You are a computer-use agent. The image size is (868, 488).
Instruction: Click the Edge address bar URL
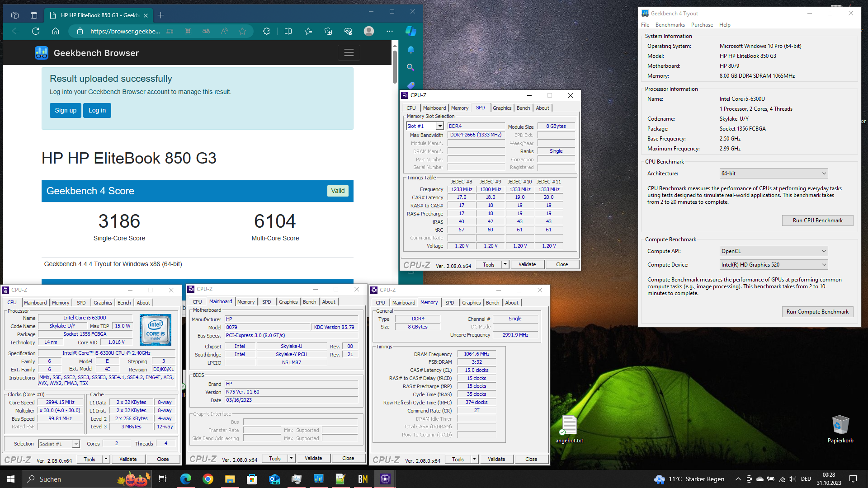click(125, 31)
